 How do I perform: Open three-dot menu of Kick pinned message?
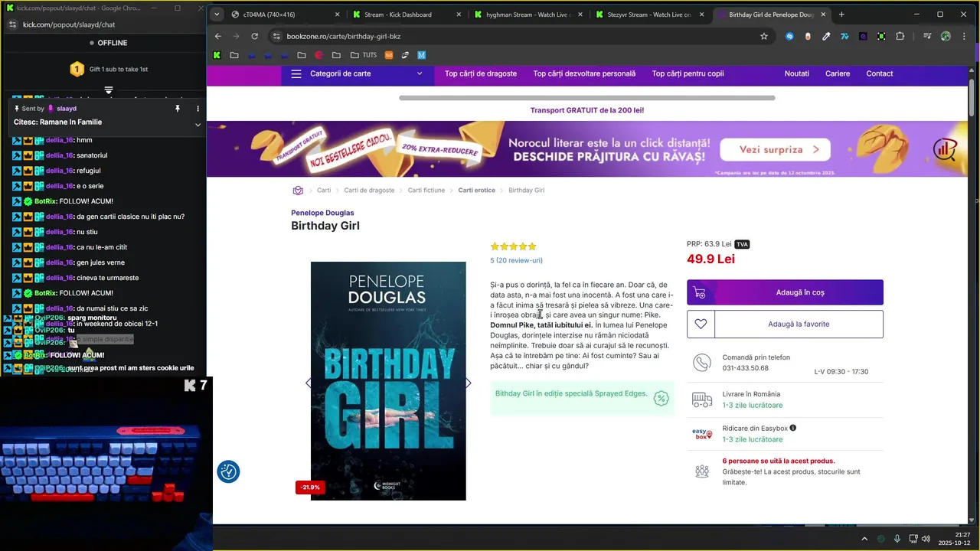[x=198, y=109]
